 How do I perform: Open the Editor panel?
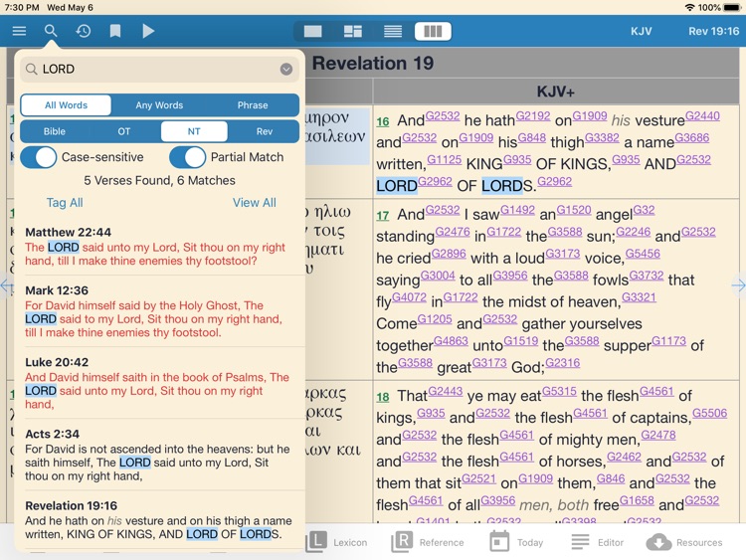pos(598,542)
